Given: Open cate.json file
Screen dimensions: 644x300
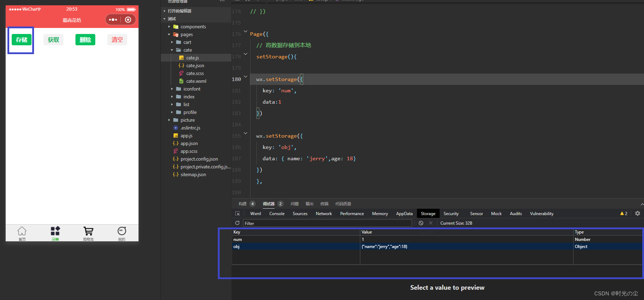Looking at the screenshot, I should click(x=196, y=65).
